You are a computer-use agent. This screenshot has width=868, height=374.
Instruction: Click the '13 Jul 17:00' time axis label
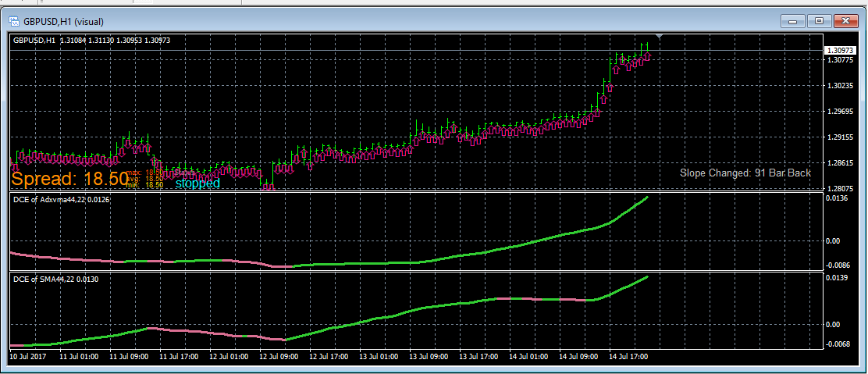478,357
